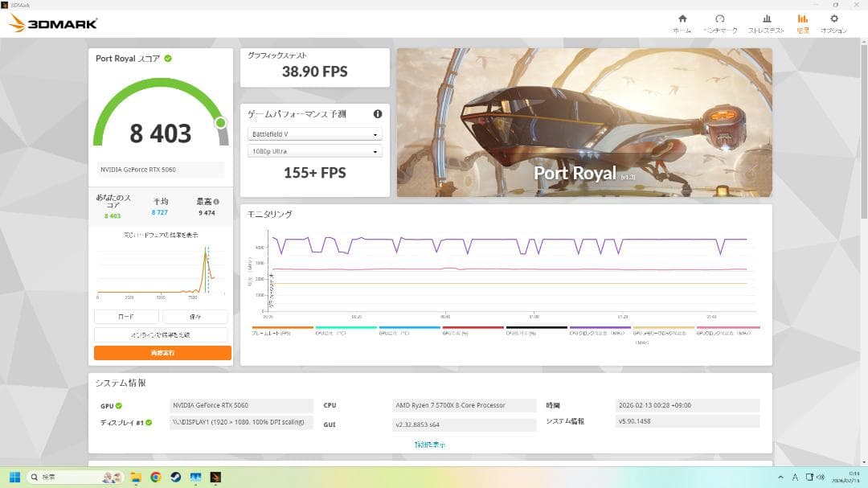Open the ホーム (Home) screen
The height and width of the screenshot is (488, 868).
[682, 23]
